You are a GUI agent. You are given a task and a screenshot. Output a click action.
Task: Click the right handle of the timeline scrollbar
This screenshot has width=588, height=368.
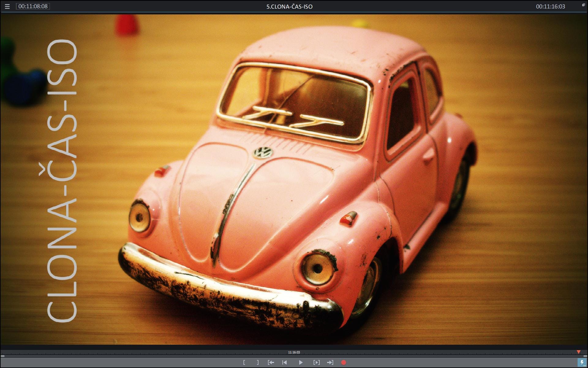pyautogui.click(x=585, y=356)
